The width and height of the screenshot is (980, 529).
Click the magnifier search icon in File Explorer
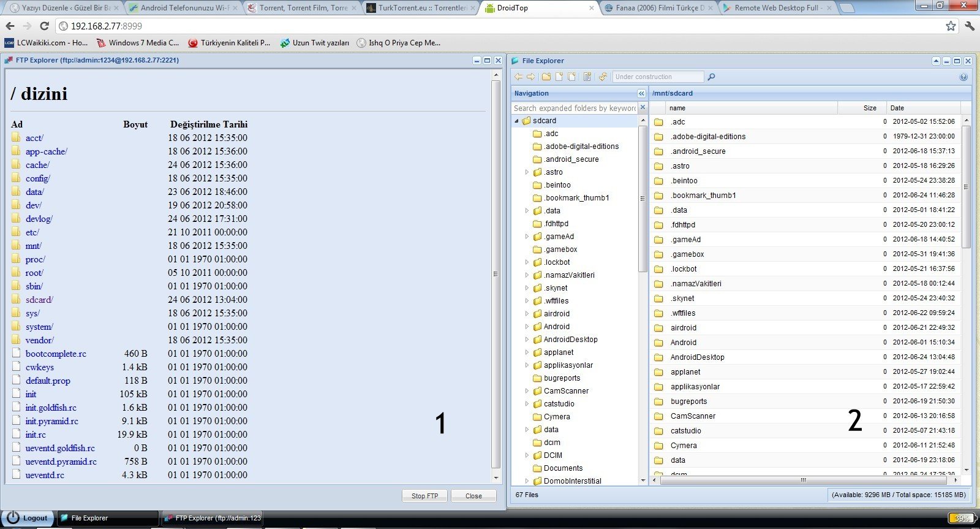tap(711, 77)
